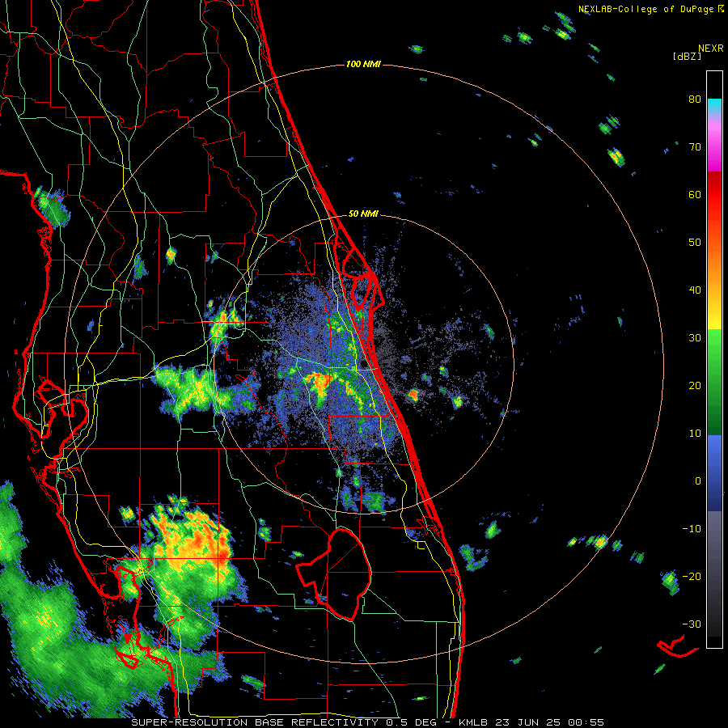728x728 pixels.
Task: Click the NEXR label above the color scale
Action: point(711,49)
